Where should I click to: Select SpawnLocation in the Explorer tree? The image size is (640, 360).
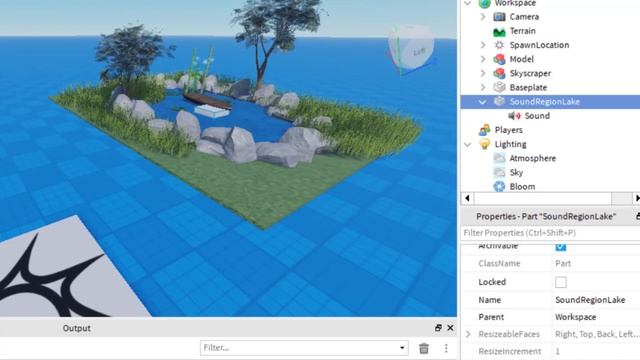539,45
